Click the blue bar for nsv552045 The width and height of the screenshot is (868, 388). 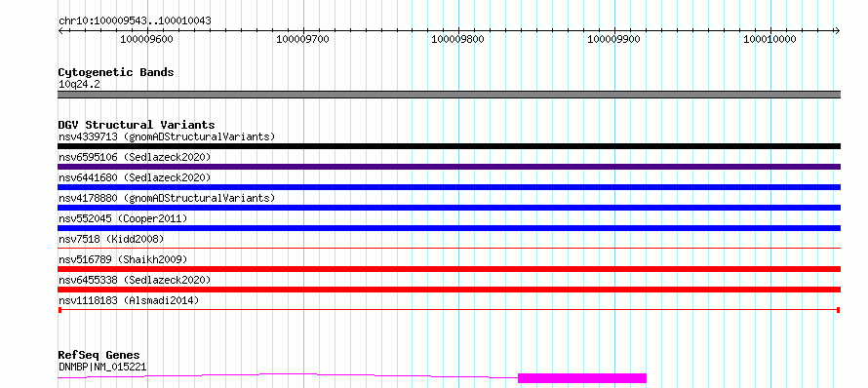[x=449, y=228]
